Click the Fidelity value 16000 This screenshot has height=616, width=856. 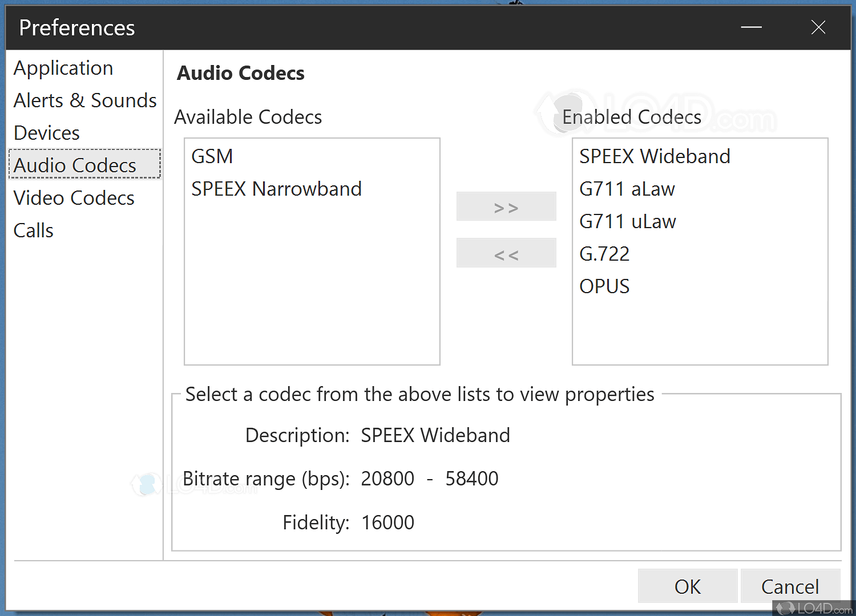coord(387,522)
